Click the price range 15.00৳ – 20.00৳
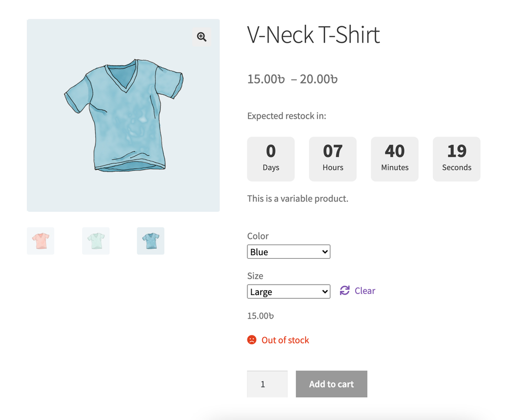This screenshot has height=420, width=518. (x=292, y=79)
